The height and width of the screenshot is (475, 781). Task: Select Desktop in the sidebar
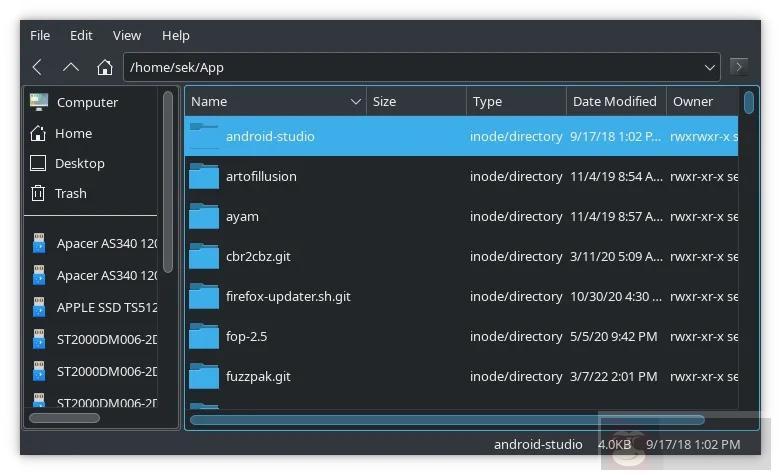(80, 163)
